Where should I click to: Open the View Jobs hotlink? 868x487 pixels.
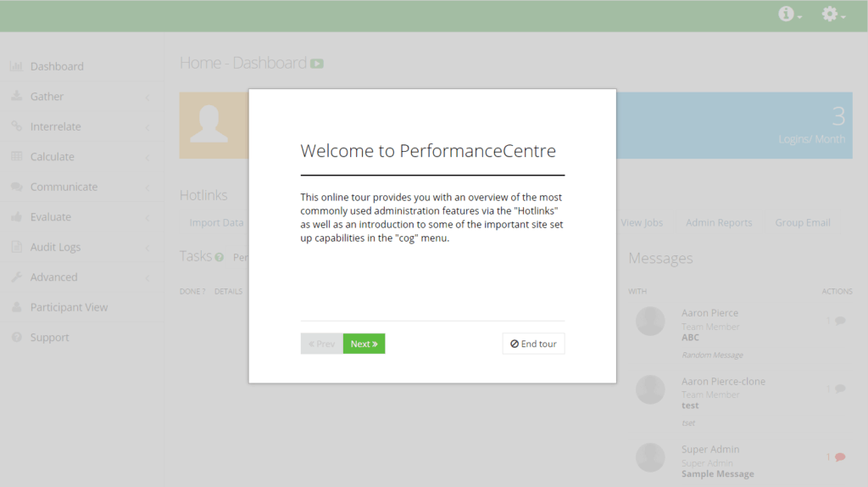(642, 223)
